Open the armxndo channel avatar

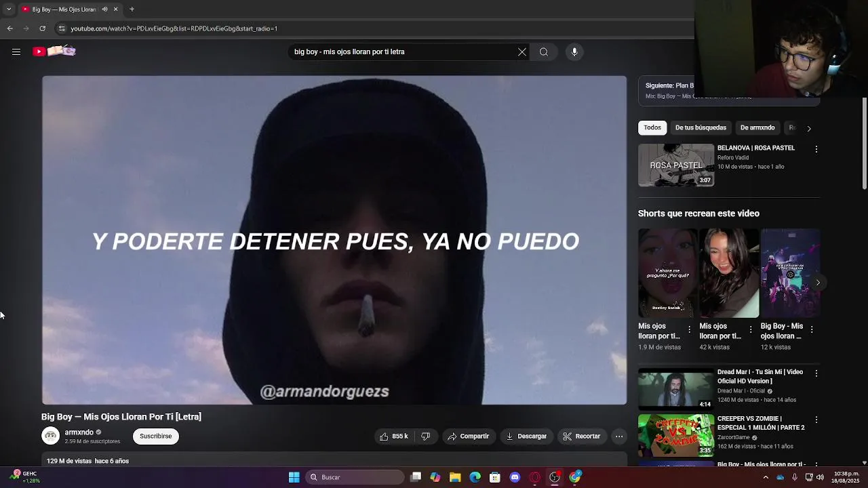(51, 436)
